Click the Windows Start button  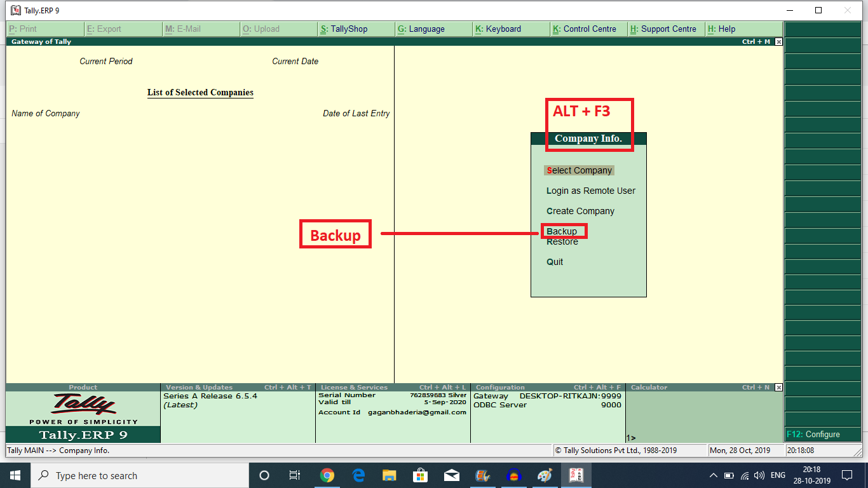point(15,475)
